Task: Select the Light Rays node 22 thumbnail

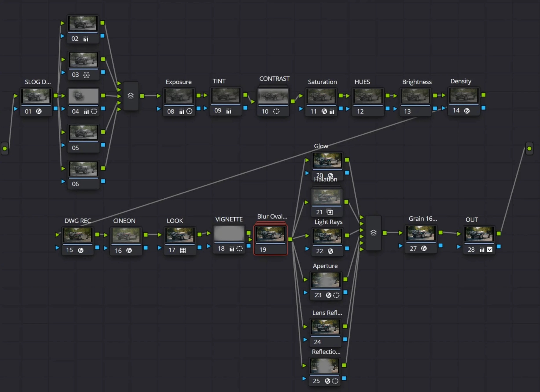Action: 327,236
